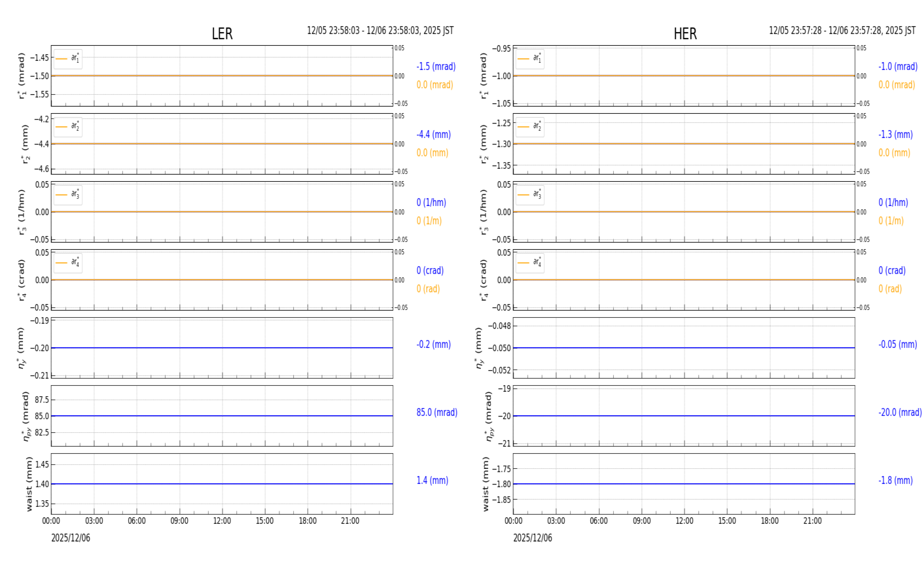This screenshot has height=565, width=924.
Task: Select the orange 0 (1/m) value beside HER
Action: coord(891,221)
